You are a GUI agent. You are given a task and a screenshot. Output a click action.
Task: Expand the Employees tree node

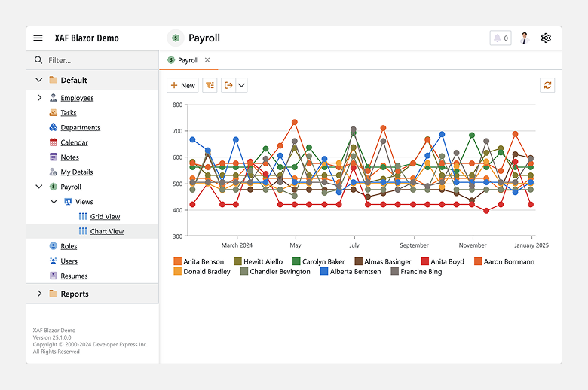(39, 98)
